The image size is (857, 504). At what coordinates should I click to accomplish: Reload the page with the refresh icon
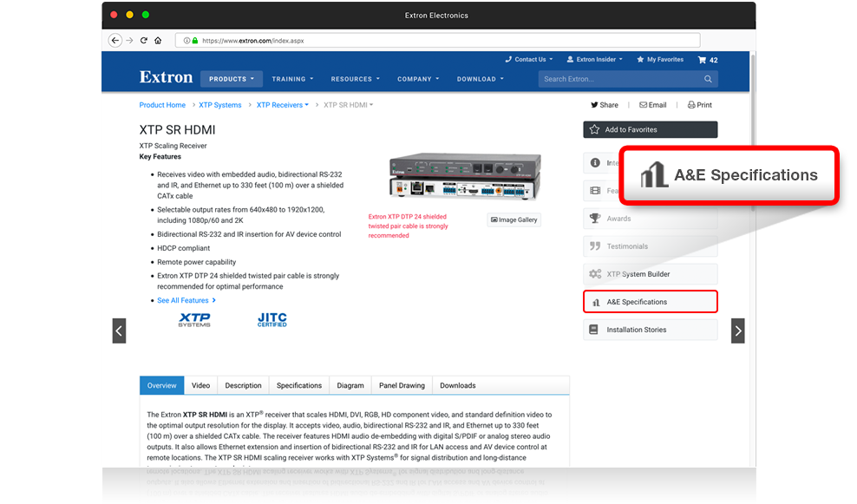click(144, 41)
